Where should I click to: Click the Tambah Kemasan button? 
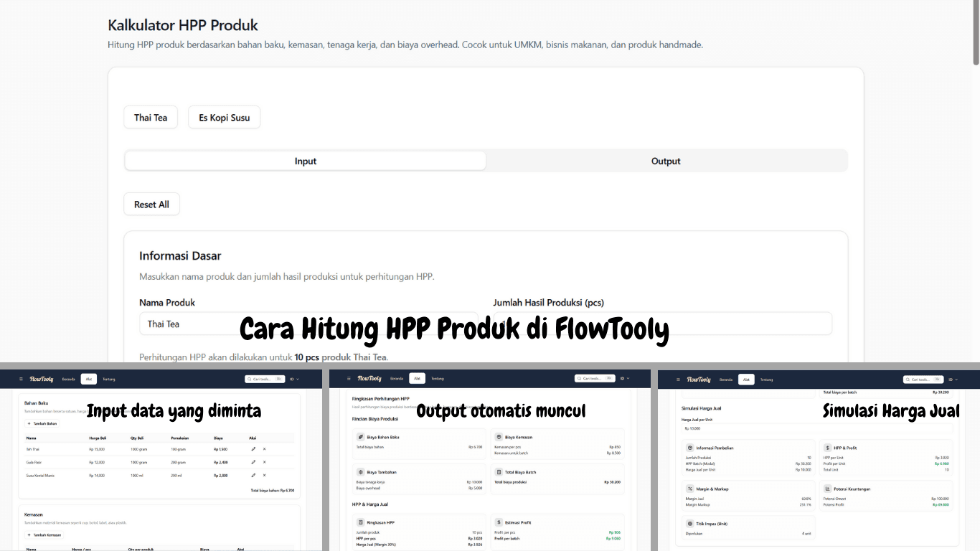pyautogui.click(x=44, y=534)
